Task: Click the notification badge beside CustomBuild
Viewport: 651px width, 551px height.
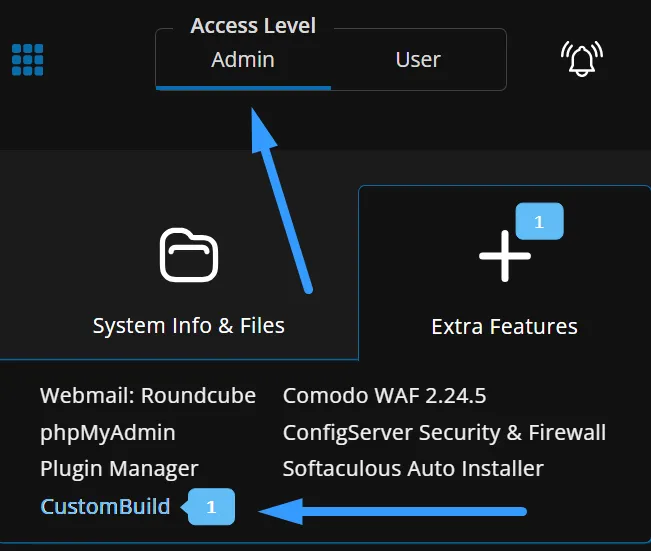Action: (x=211, y=507)
